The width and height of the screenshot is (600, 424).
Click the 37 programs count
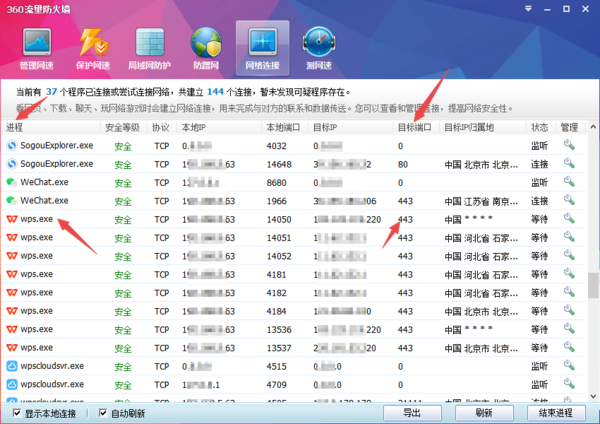click(x=51, y=92)
